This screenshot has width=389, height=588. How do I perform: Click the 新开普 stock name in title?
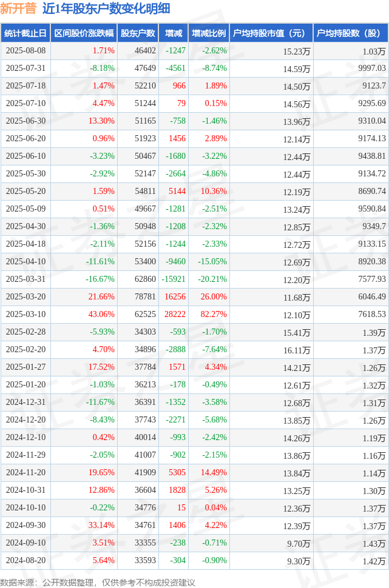tap(18, 8)
